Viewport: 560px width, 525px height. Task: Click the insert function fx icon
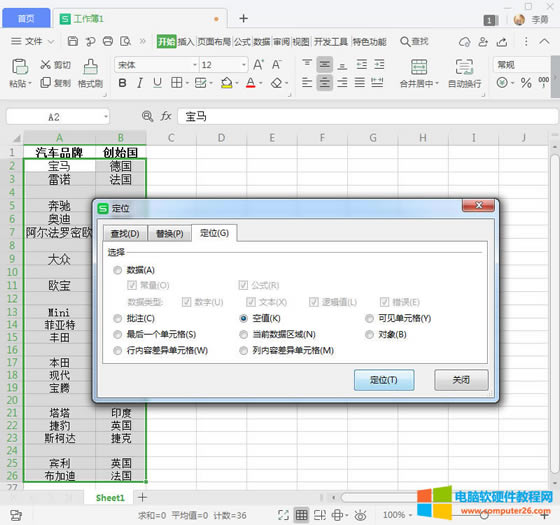[x=166, y=116]
